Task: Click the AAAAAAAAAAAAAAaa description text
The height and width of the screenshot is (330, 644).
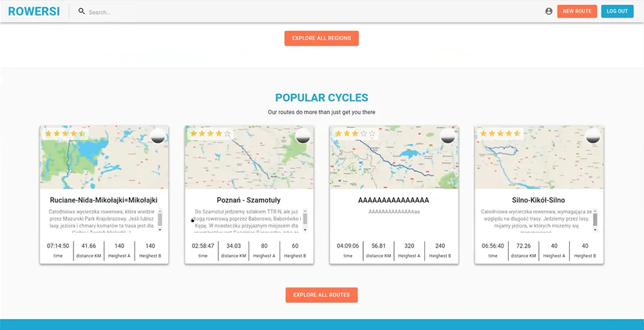Action: pyautogui.click(x=394, y=212)
